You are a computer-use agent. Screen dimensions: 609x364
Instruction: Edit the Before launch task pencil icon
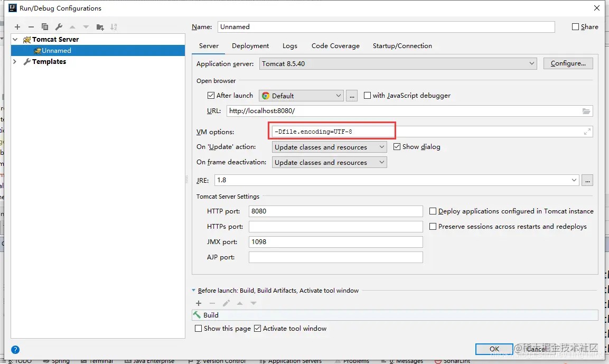pyautogui.click(x=226, y=303)
